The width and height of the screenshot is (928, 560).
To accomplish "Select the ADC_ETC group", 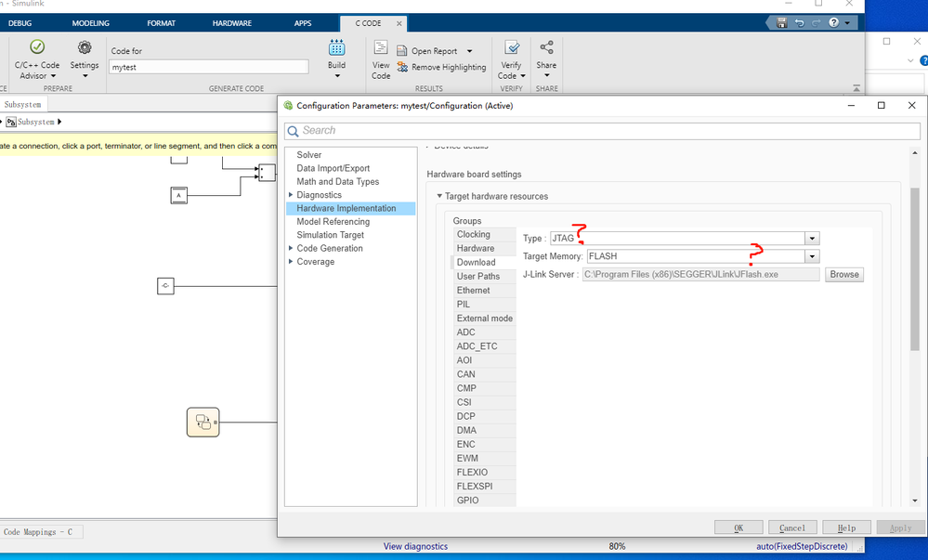I will 484,346.
